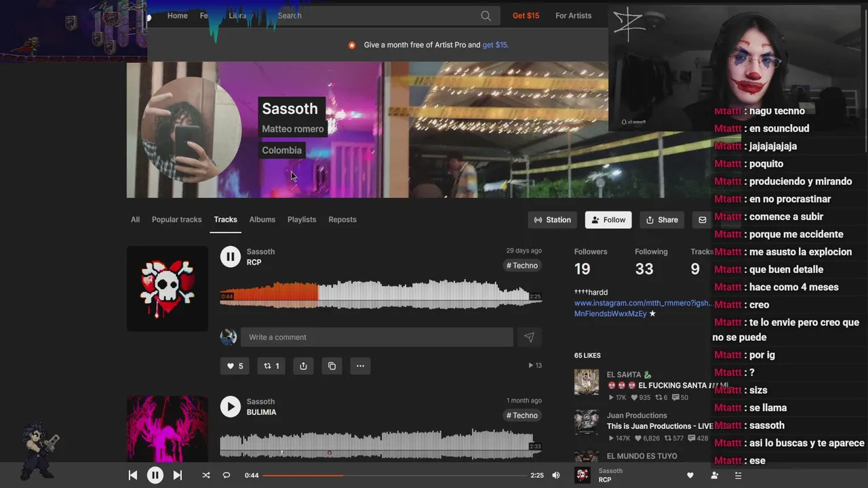The image size is (868, 488).
Task: Open RCP track artwork
Action: click(x=167, y=289)
